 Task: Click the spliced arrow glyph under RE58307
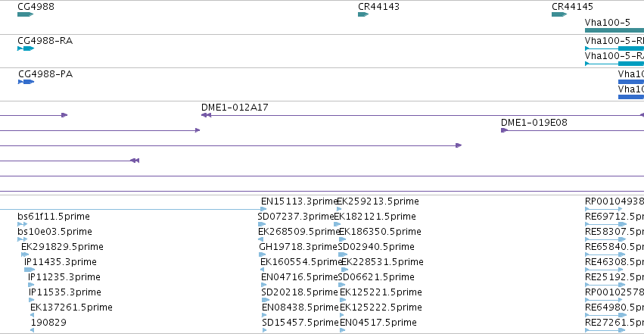[x=605, y=239]
